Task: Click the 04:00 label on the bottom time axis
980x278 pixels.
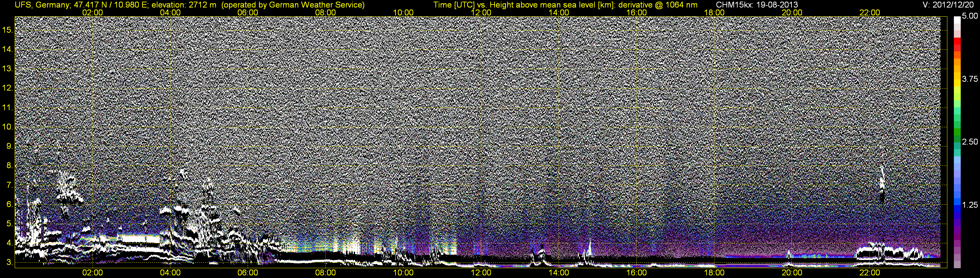Action: click(x=170, y=273)
